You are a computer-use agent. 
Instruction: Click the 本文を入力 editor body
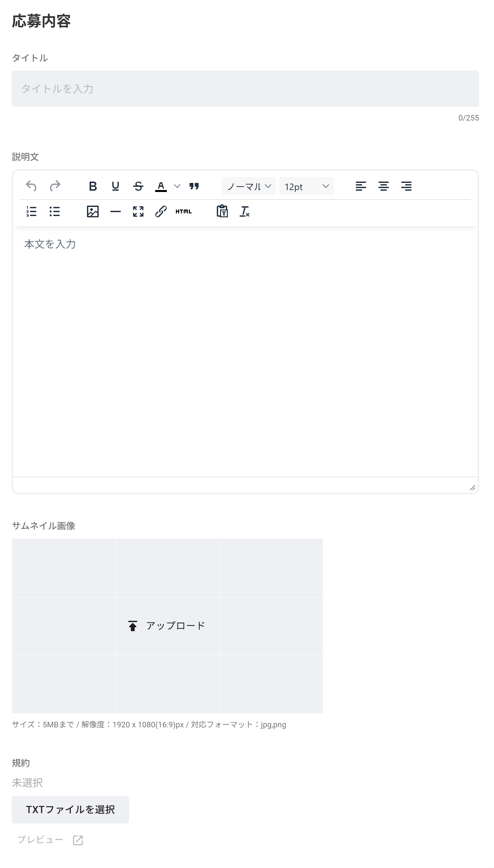pyautogui.click(x=245, y=352)
